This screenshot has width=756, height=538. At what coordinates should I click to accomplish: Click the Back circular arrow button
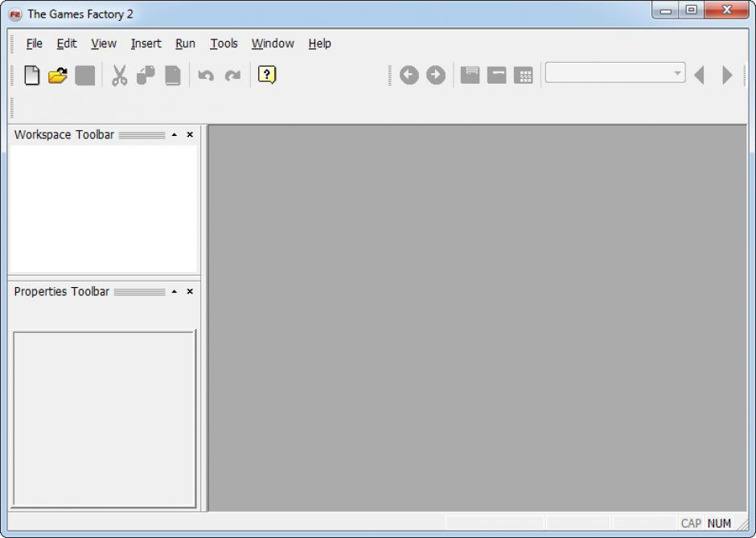pos(409,75)
